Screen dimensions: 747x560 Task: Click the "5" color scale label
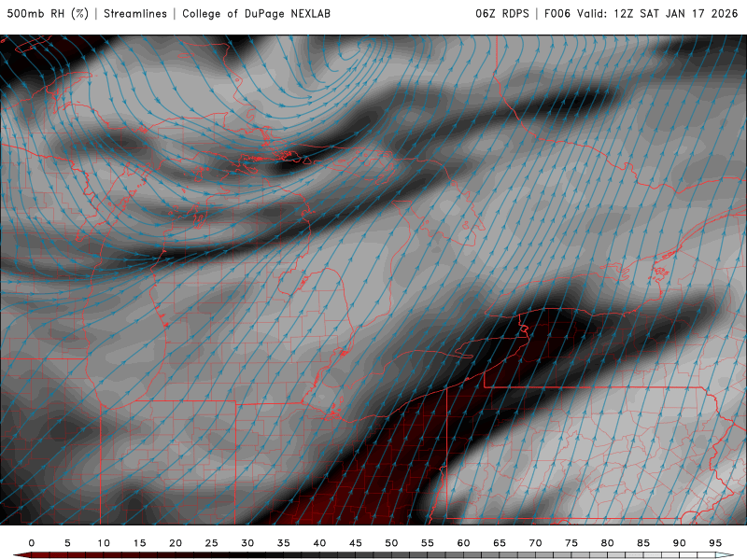tap(67, 543)
